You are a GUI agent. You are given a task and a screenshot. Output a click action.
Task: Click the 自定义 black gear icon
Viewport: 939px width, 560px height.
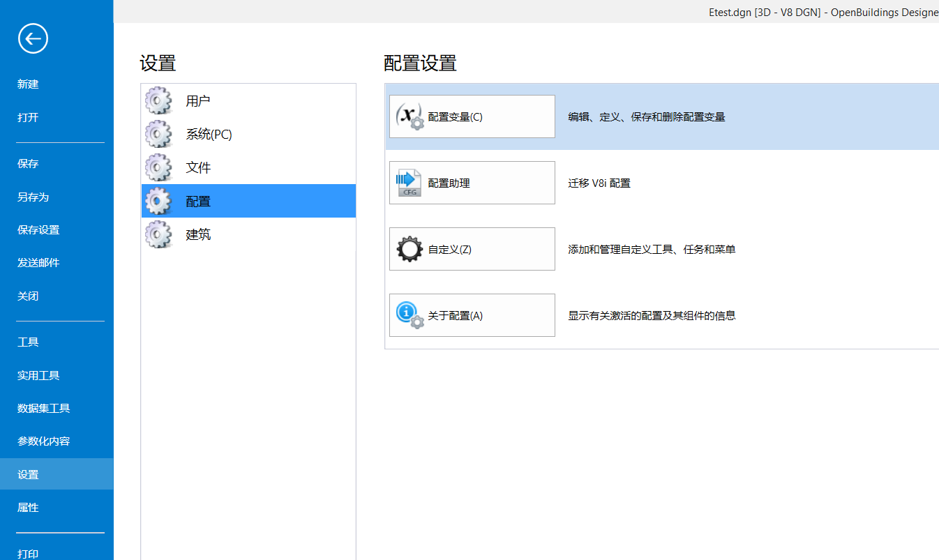coord(410,249)
